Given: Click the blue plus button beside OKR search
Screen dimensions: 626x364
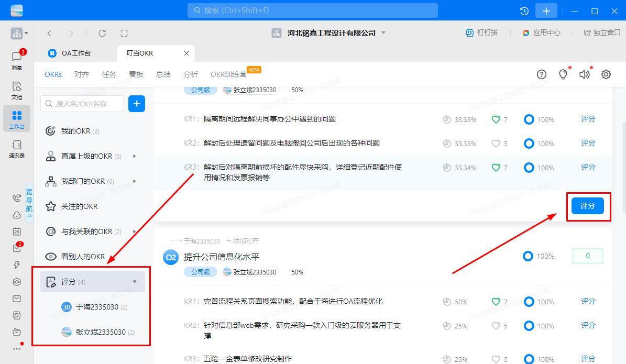Looking at the screenshot, I should (x=137, y=104).
